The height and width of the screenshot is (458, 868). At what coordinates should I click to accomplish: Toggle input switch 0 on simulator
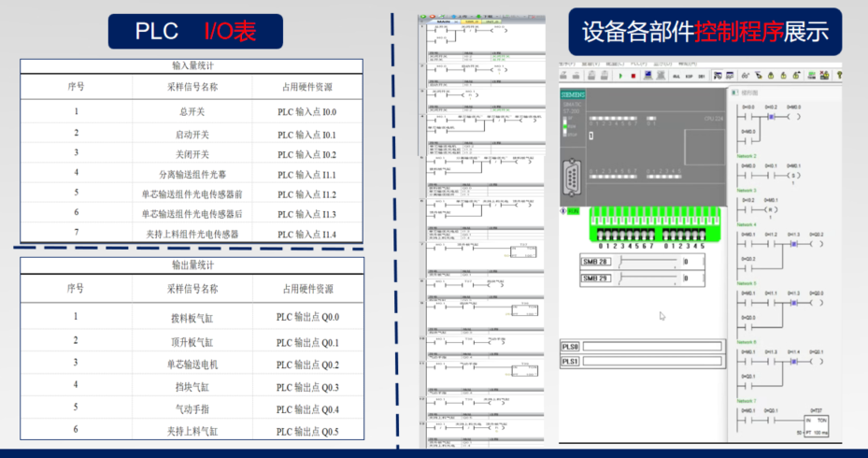point(600,232)
